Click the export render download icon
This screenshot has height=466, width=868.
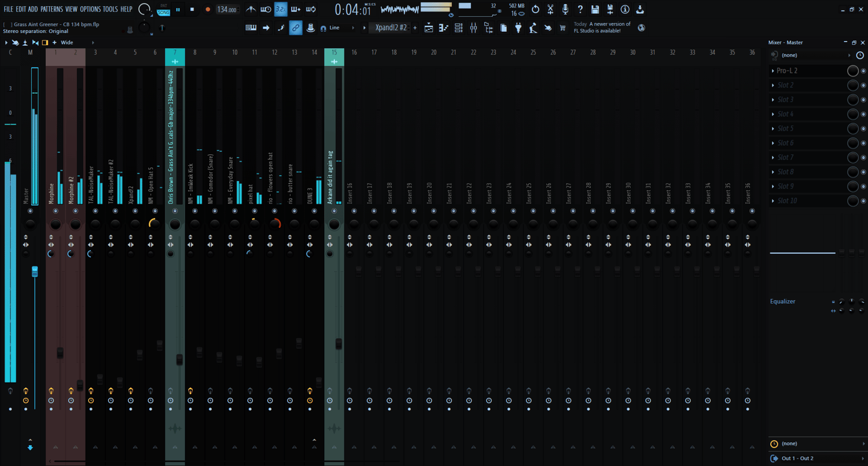pyautogui.click(x=640, y=9)
